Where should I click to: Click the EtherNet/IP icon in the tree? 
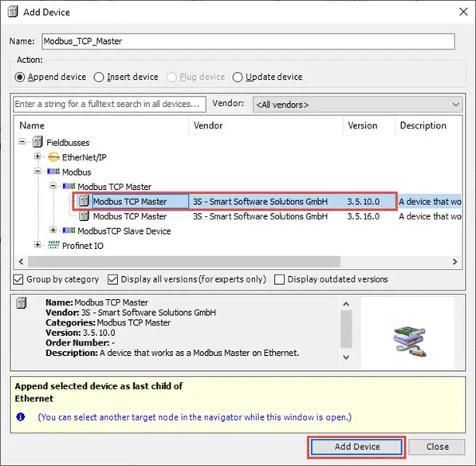[x=53, y=157]
